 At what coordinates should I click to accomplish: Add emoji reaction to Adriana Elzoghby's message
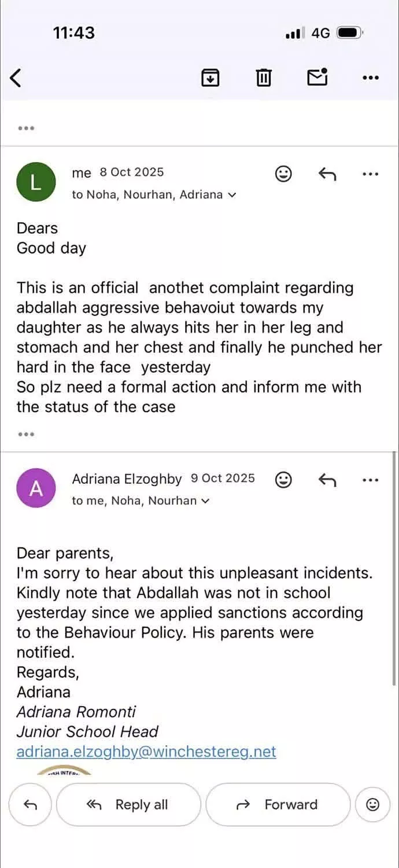283,480
